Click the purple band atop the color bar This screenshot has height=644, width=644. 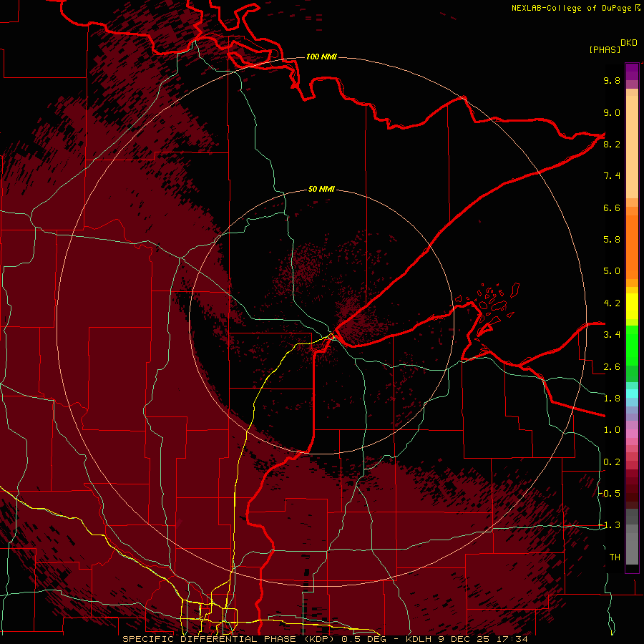click(x=632, y=72)
